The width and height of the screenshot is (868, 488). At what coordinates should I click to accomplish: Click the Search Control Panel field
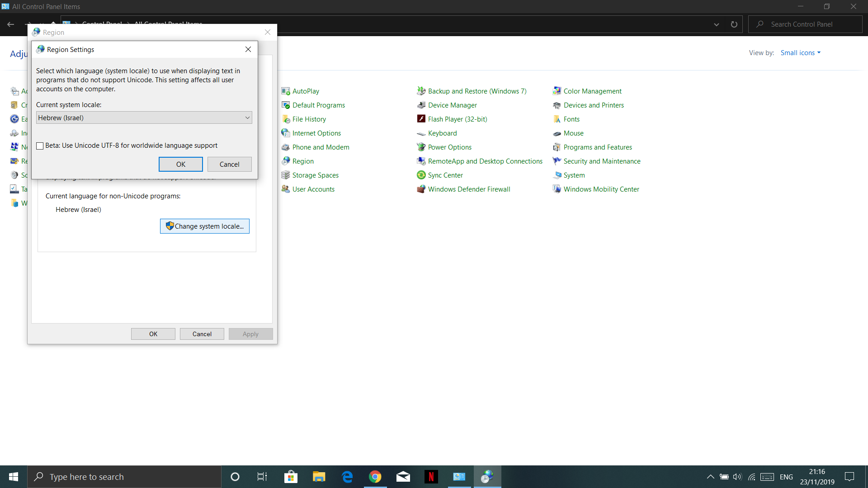click(x=805, y=24)
